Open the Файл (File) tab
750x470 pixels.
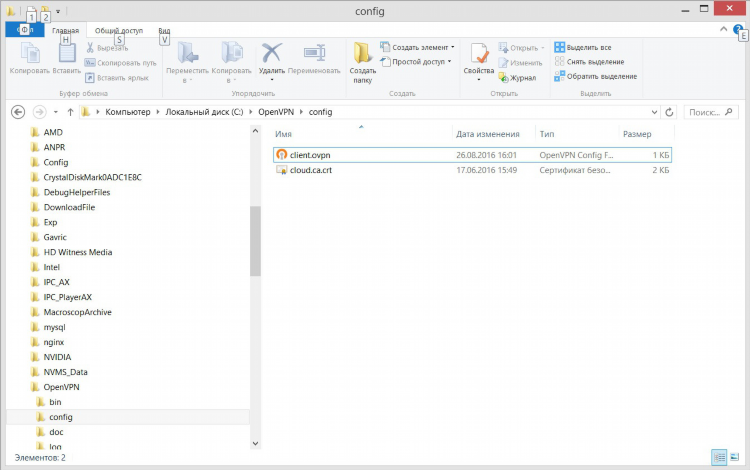(x=25, y=30)
